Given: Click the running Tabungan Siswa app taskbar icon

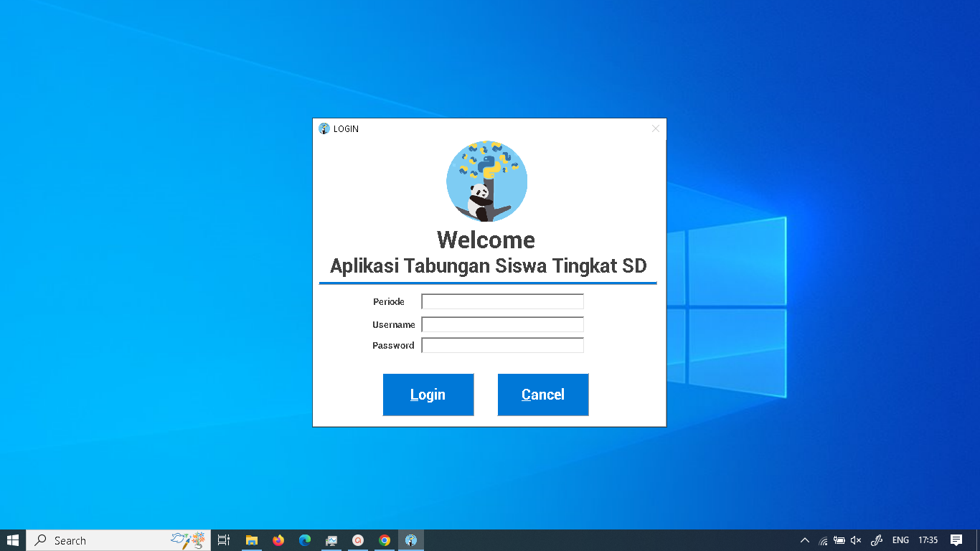Looking at the screenshot, I should pos(410,540).
